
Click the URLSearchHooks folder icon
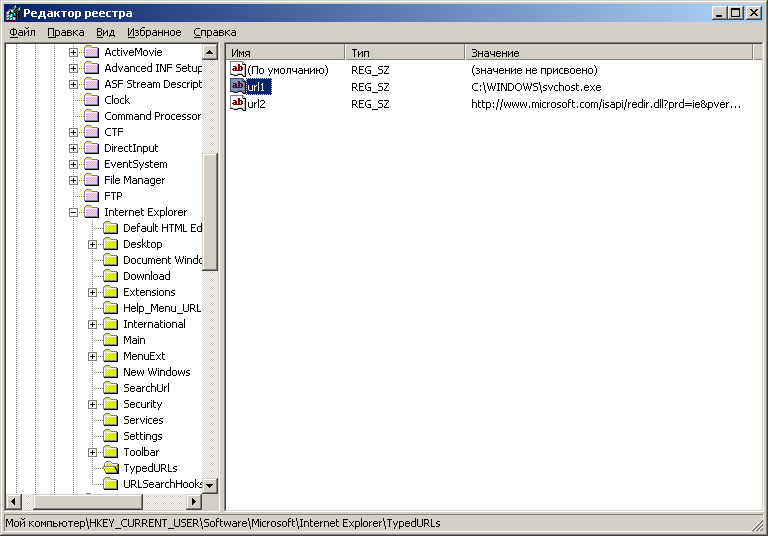click(x=111, y=484)
